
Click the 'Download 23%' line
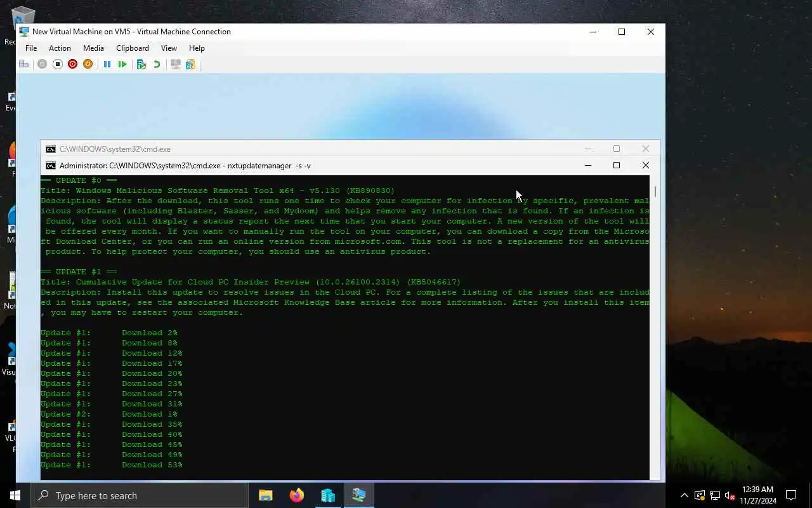[x=112, y=384]
